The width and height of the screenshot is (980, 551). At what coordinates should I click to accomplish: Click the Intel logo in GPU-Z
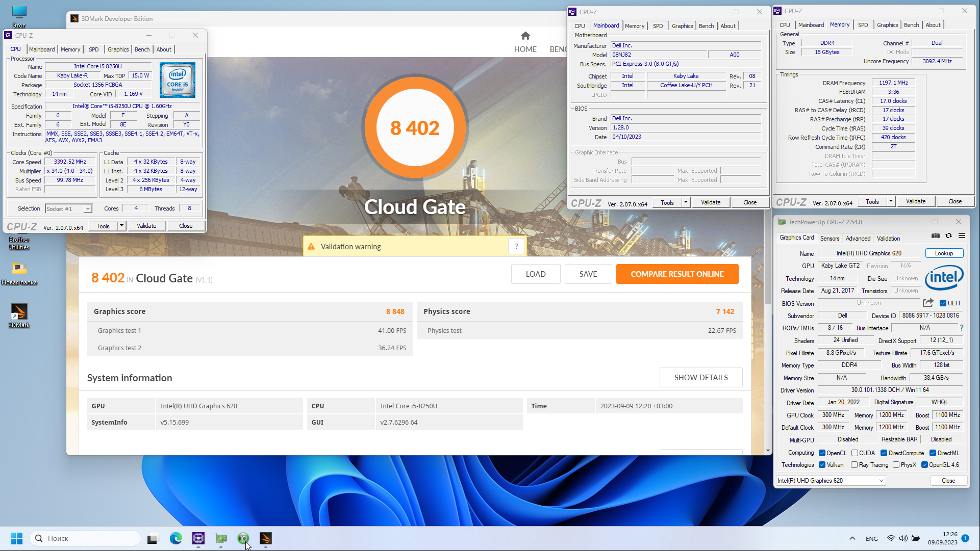pyautogui.click(x=944, y=278)
